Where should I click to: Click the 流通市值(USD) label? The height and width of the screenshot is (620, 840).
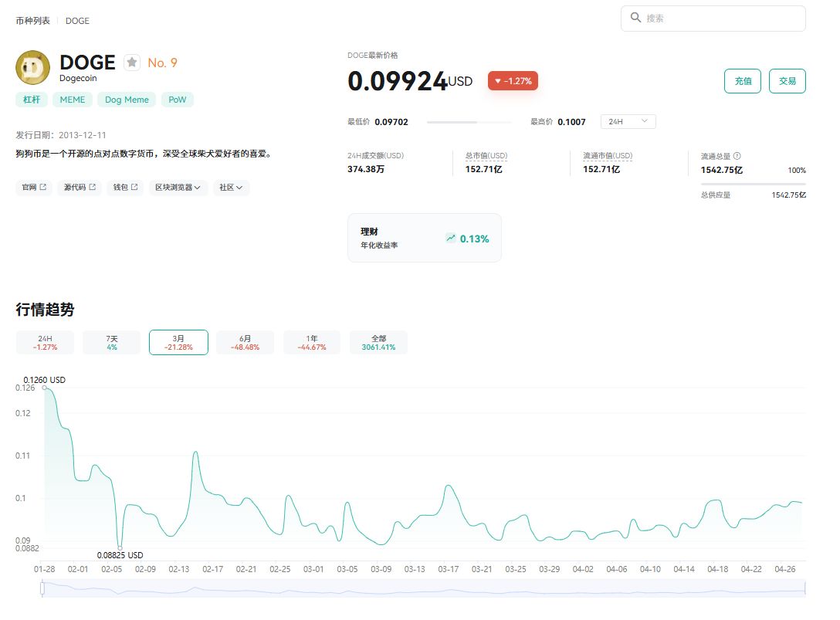[x=608, y=155]
